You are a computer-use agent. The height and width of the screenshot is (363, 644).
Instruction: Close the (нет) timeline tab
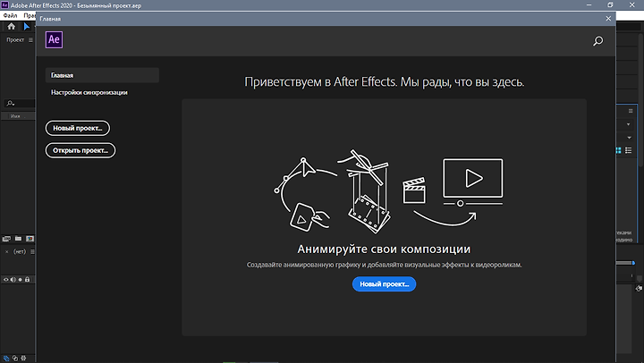(6, 252)
